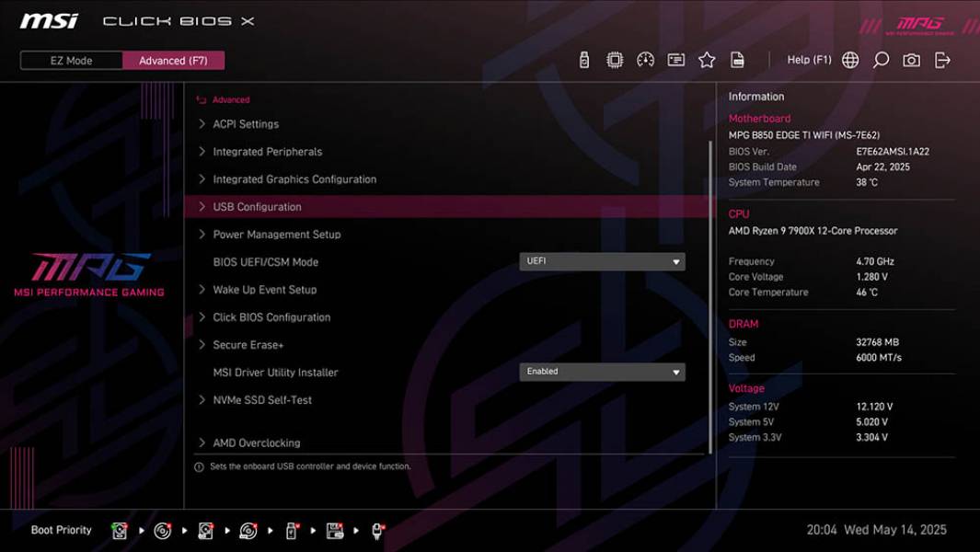Take screenshot with camera icon

911,60
